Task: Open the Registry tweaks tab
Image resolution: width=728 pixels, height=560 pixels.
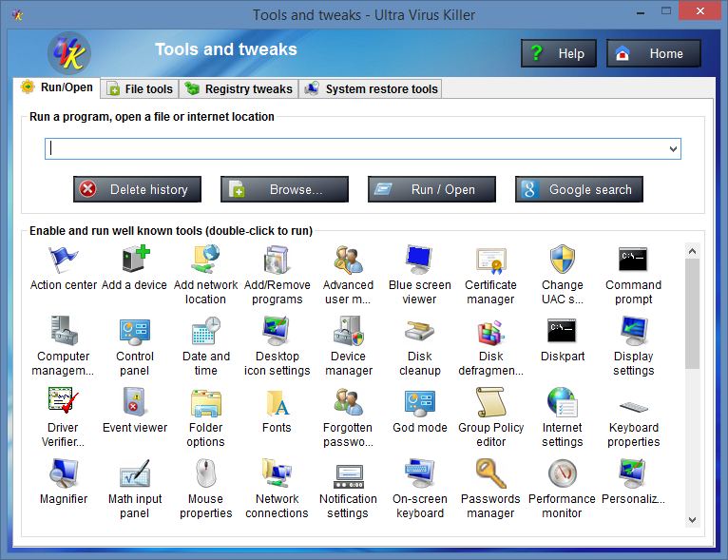Action: click(x=239, y=88)
